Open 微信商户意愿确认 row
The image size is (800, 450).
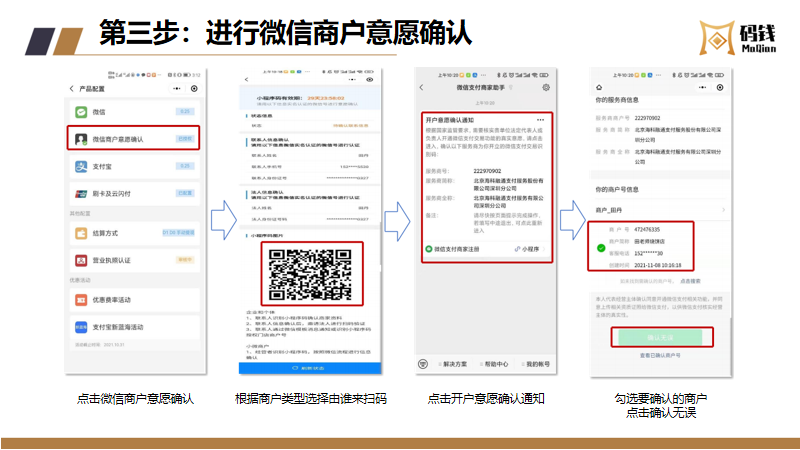coord(134,139)
